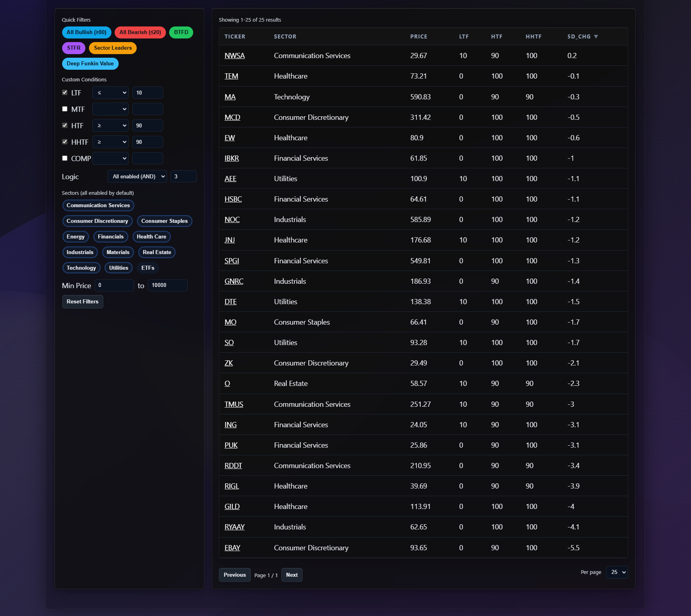Focus the LTF value input field

pyautogui.click(x=147, y=93)
